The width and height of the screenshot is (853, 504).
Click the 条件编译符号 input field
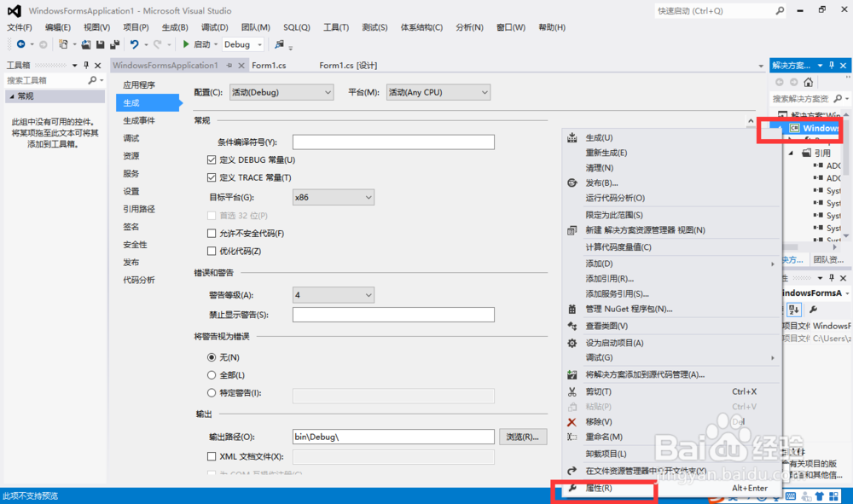pyautogui.click(x=393, y=142)
